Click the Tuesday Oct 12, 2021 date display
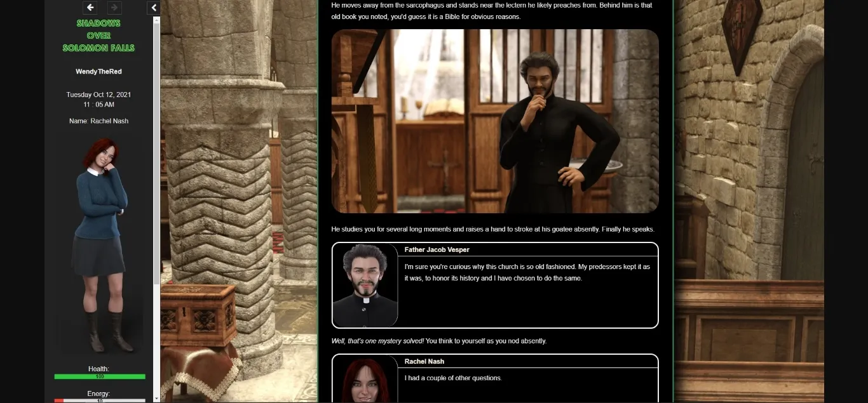The width and height of the screenshot is (868, 403). click(x=99, y=94)
